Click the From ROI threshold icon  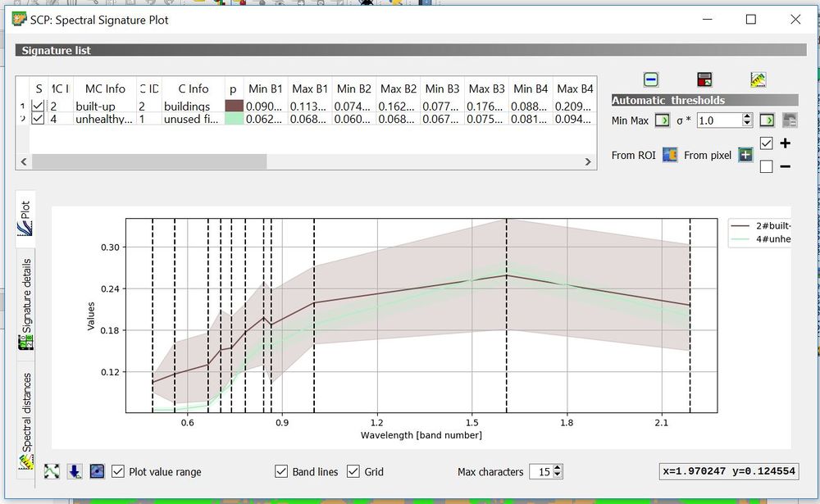click(x=670, y=155)
